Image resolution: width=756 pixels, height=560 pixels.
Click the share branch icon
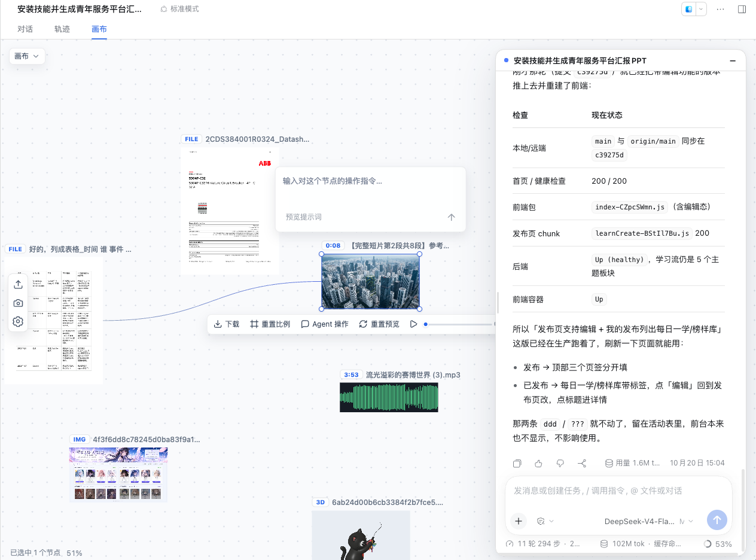582,463
